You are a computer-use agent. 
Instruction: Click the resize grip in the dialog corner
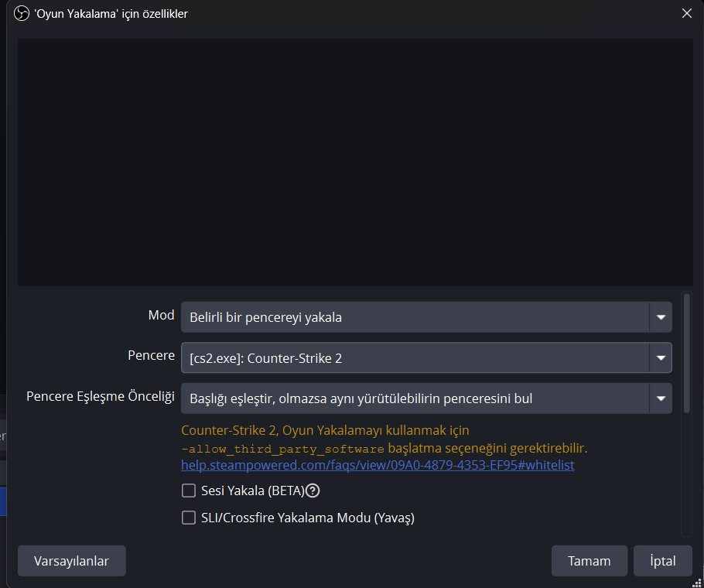698,583
